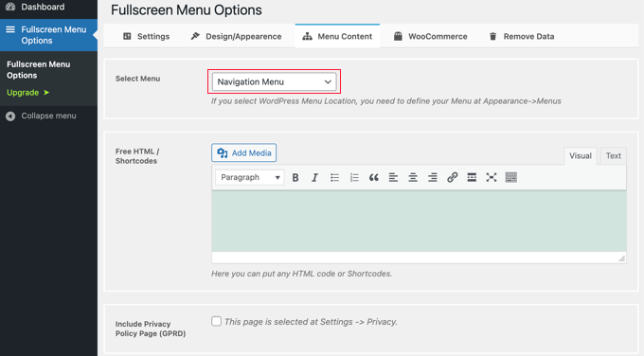Screen dimensions: 644x356
Task: Click the WooCommerce bag icon
Action: [x=398, y=36]
